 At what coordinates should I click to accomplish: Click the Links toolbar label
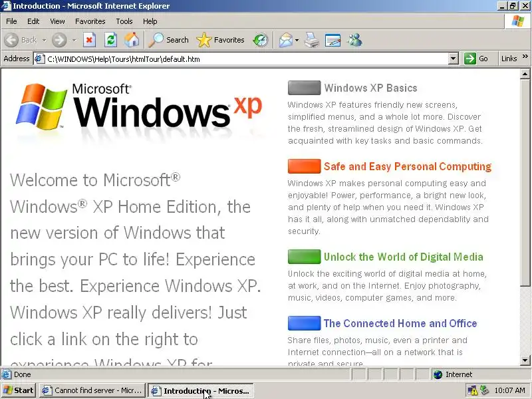(509, 59)
